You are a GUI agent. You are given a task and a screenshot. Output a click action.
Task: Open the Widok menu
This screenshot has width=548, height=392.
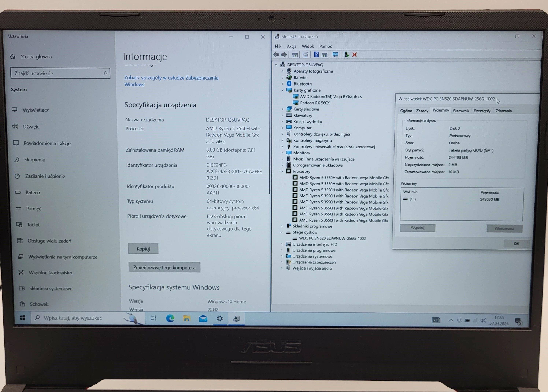[308, 46]
